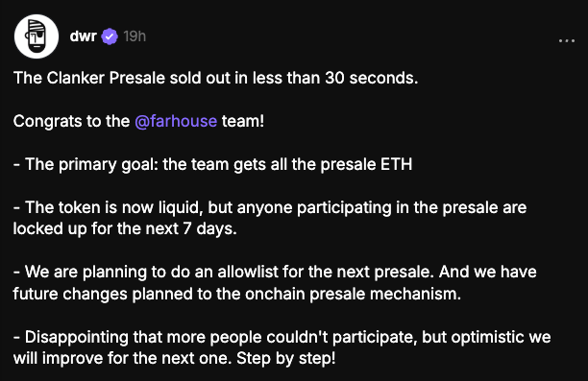Select the 'primary goal' bullet line
The height and width of the screenshot is (381, 588).
212,164
